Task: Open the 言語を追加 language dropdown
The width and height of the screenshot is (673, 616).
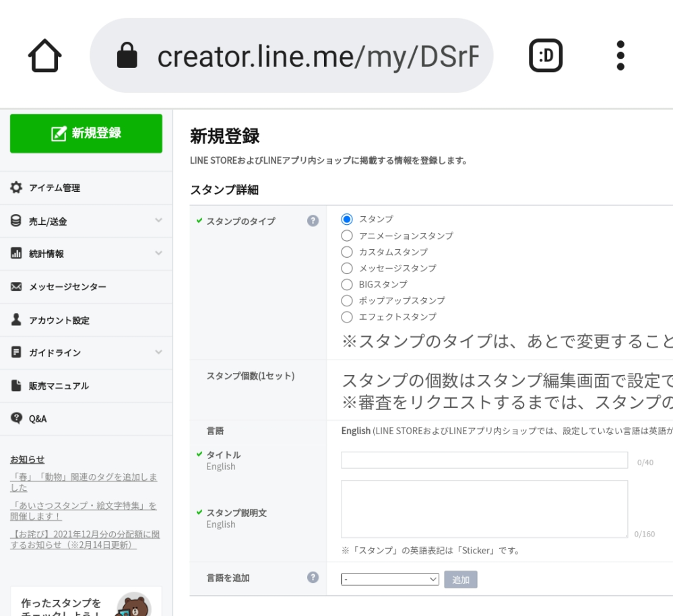Action: (x=390, y=579)
